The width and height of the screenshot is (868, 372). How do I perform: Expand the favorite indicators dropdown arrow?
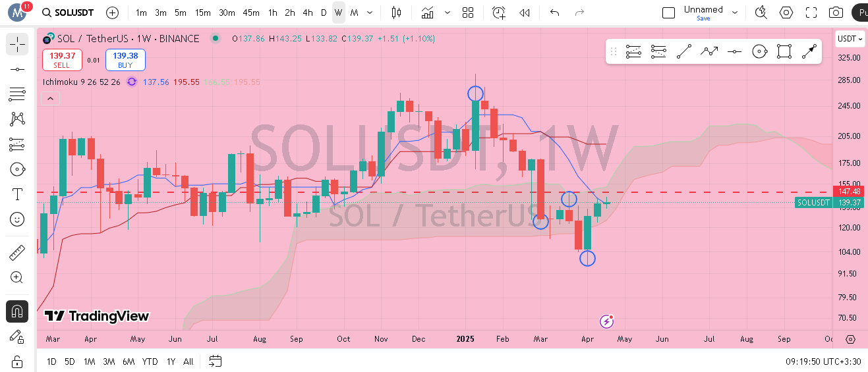(x=448, y=13)
